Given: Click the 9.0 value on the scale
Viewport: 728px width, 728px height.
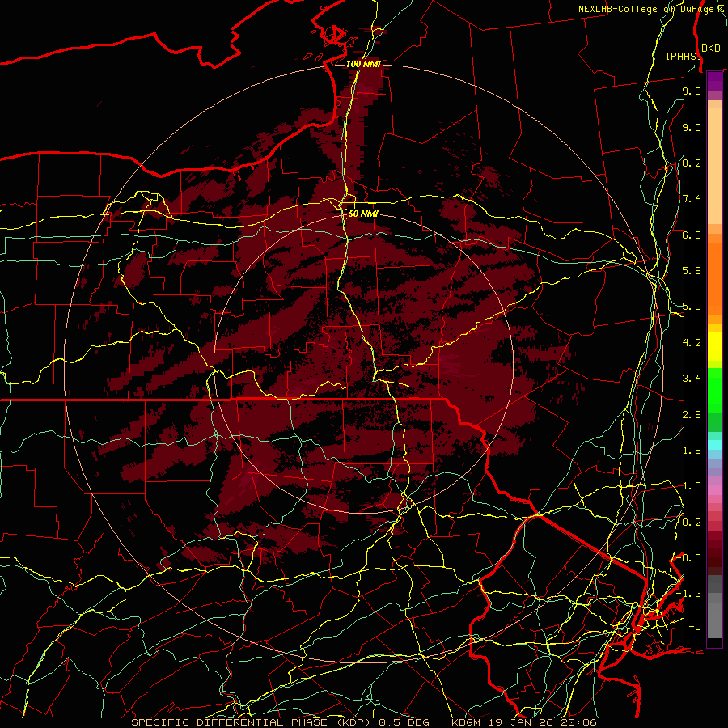Looking at the screenshot, I should (x=692, y=127).
